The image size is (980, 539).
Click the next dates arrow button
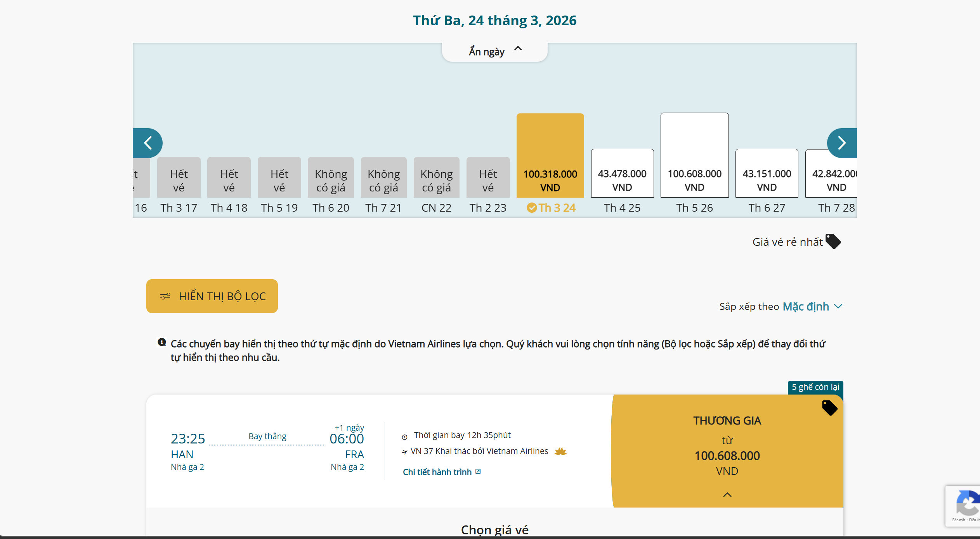coord(841,143)
